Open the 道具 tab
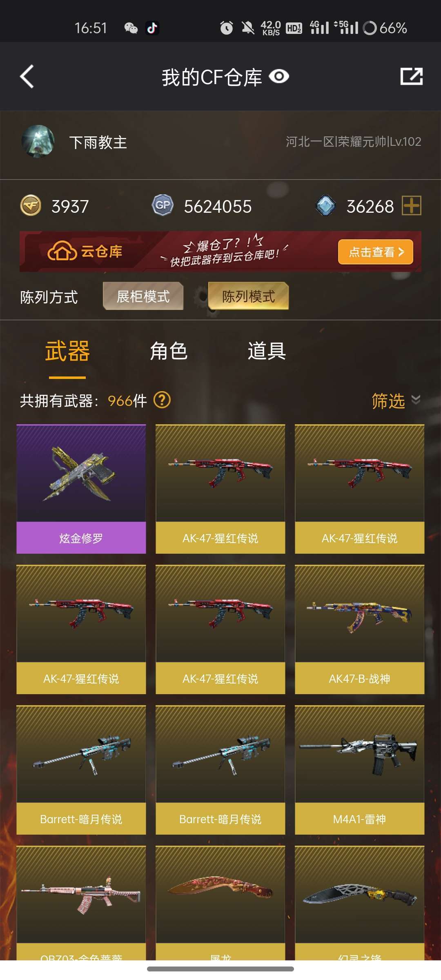The image size is (441, 980). [267, 351]
